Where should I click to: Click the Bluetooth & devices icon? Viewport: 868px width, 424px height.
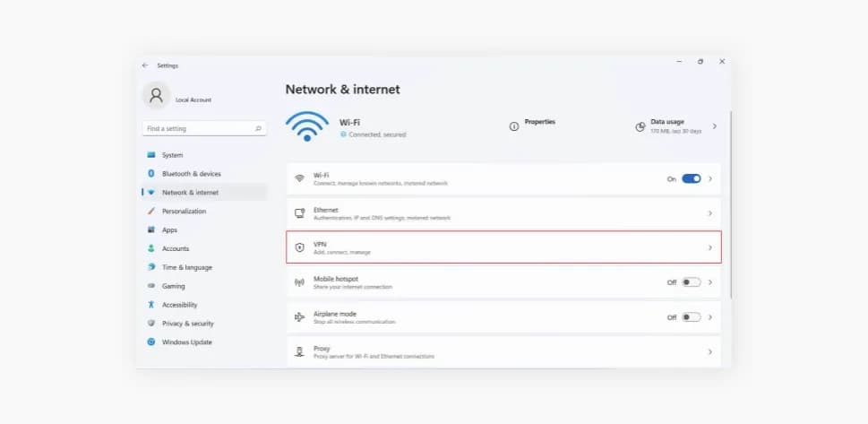point(151,174)
